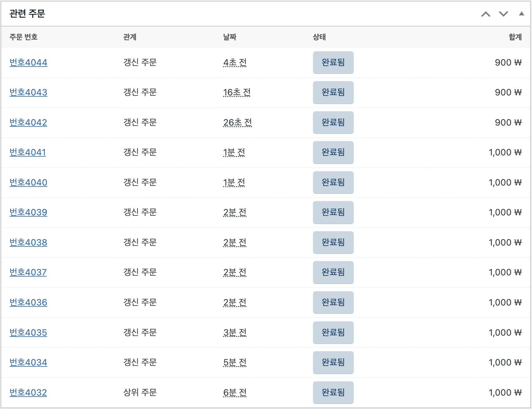Click 완료됨 status badge for order 4032

pos(333,393)
